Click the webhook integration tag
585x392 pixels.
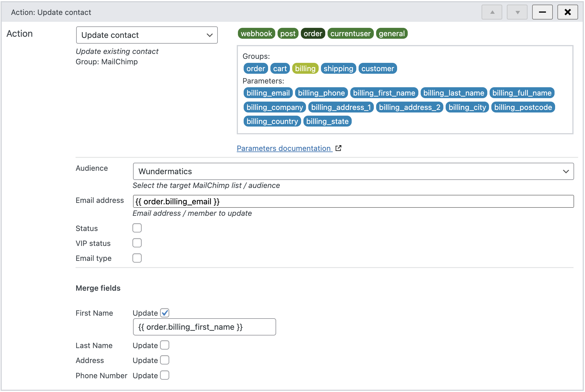[x=256, y=33]
